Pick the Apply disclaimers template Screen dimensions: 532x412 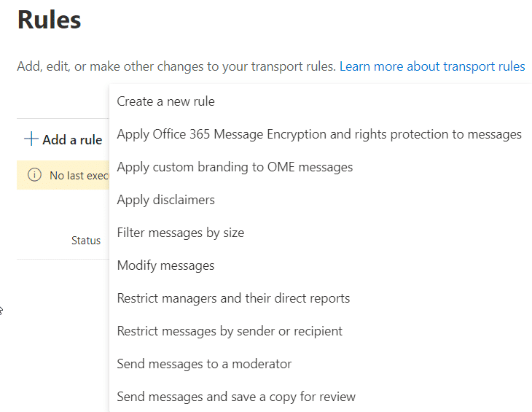coord(165,200)
